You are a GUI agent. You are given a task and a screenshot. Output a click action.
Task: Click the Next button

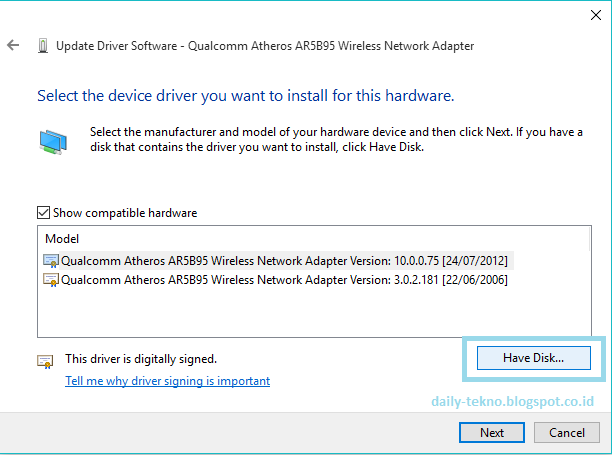(492, 432)
